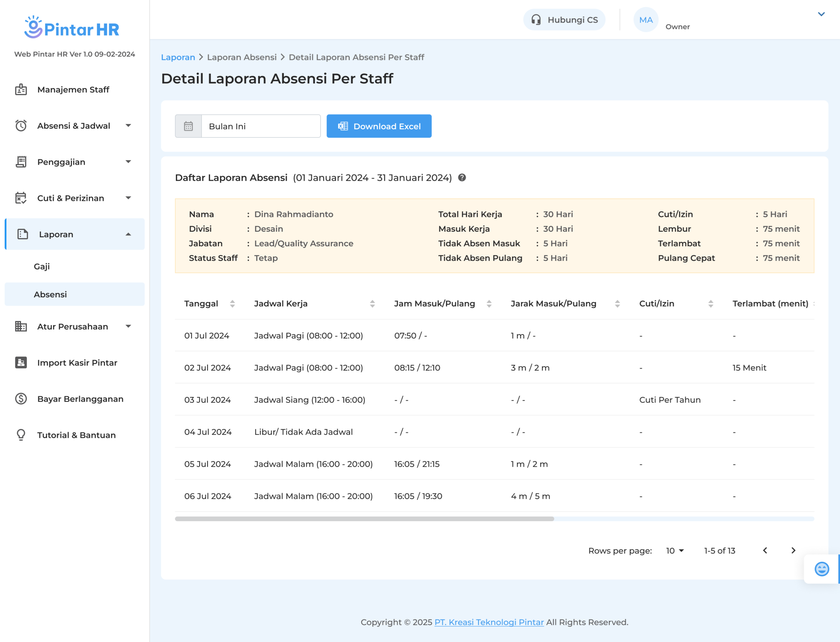The width and height of the screenshot is (840, 642).
Task: Sort by Jarak Masuk/Pulang arrows
Action: [x=617, y=304]
